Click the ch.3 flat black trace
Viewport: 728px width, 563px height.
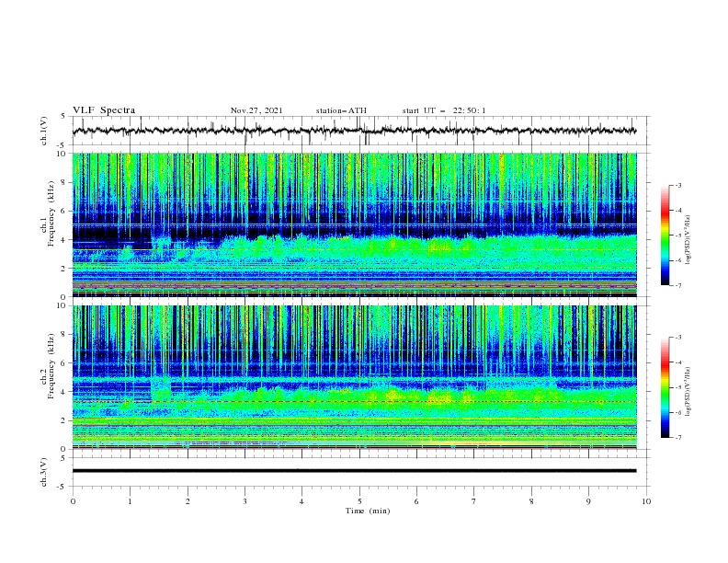(354, 471)
